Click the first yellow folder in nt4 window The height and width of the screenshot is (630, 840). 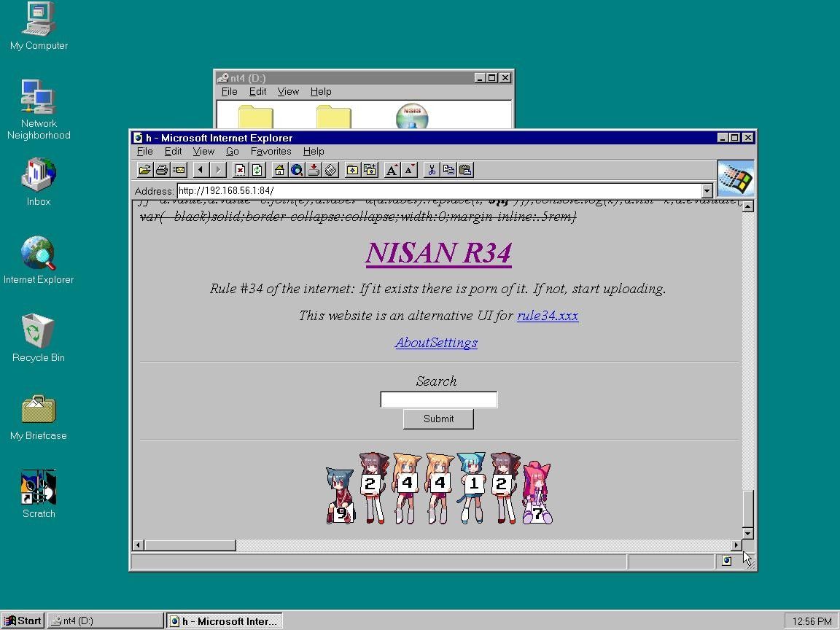255,117
